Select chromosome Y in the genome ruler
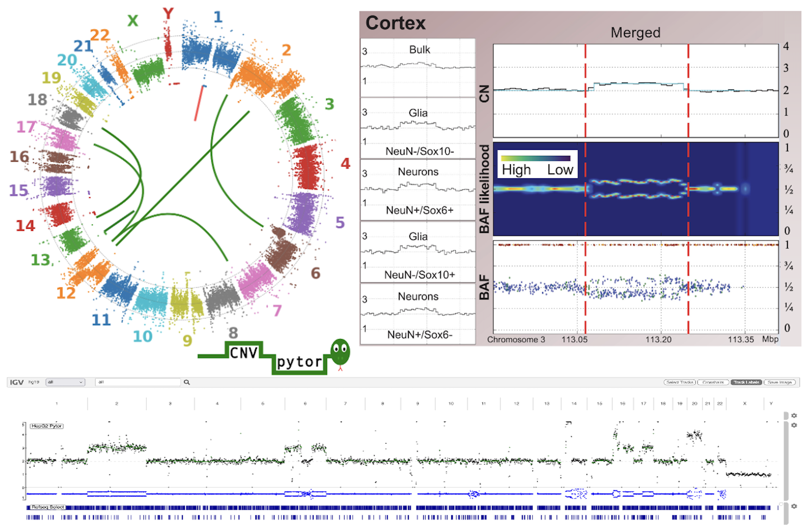Screen dimensions: 812x530 coord(771,404)
